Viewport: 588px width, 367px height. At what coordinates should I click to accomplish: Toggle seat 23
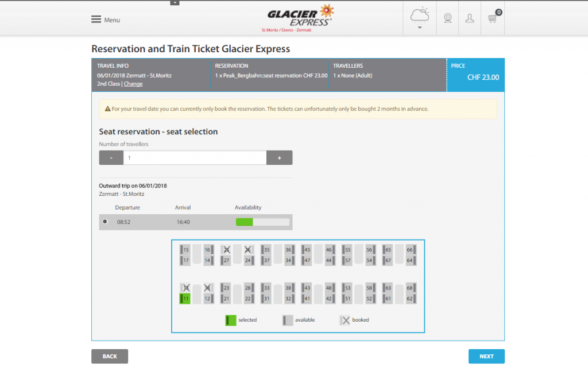[x=225, y=288]
